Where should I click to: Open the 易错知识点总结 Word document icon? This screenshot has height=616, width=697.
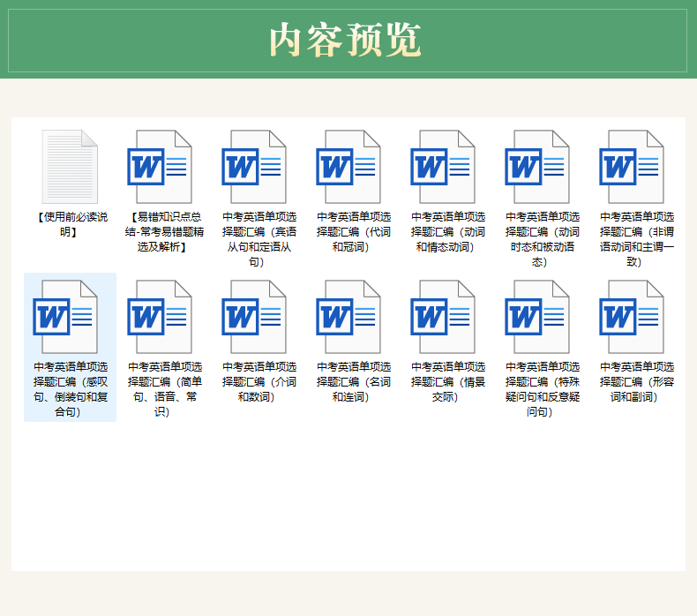[x=160, y=167]
